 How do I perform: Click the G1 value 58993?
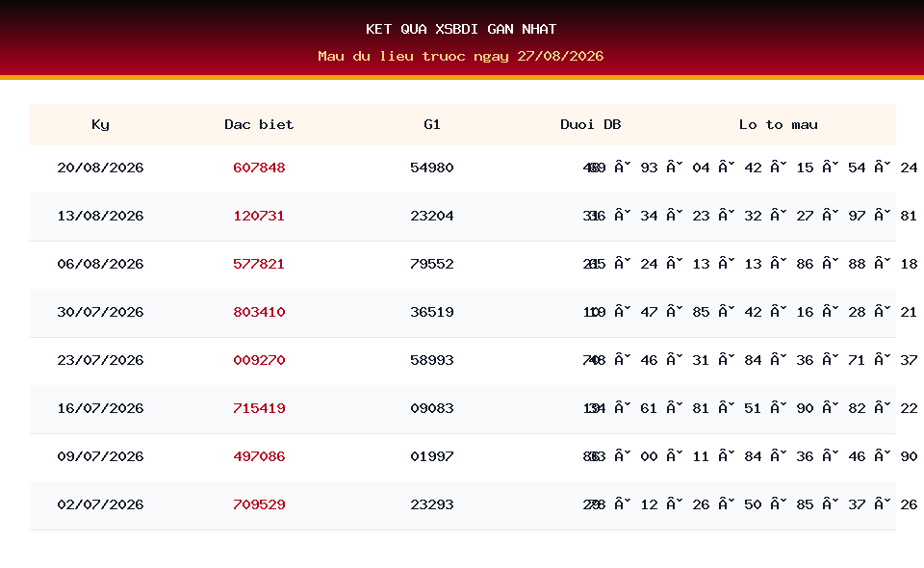(x=432, y=360)
